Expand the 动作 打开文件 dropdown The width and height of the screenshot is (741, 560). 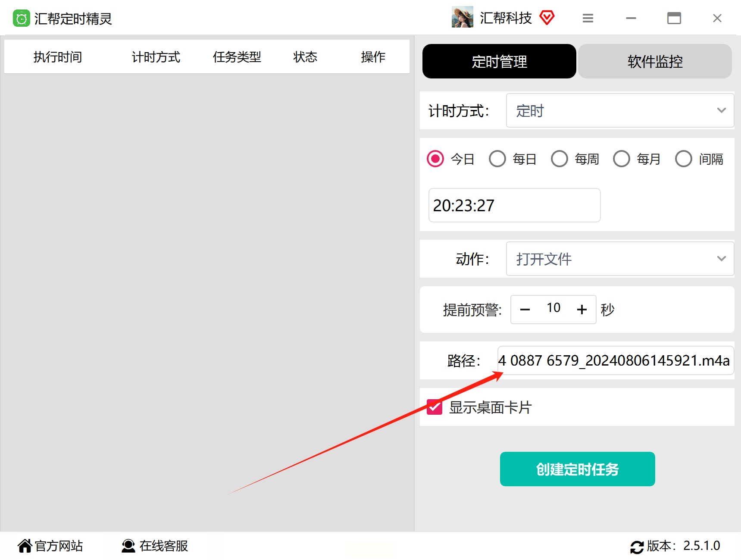pos(620,259)
